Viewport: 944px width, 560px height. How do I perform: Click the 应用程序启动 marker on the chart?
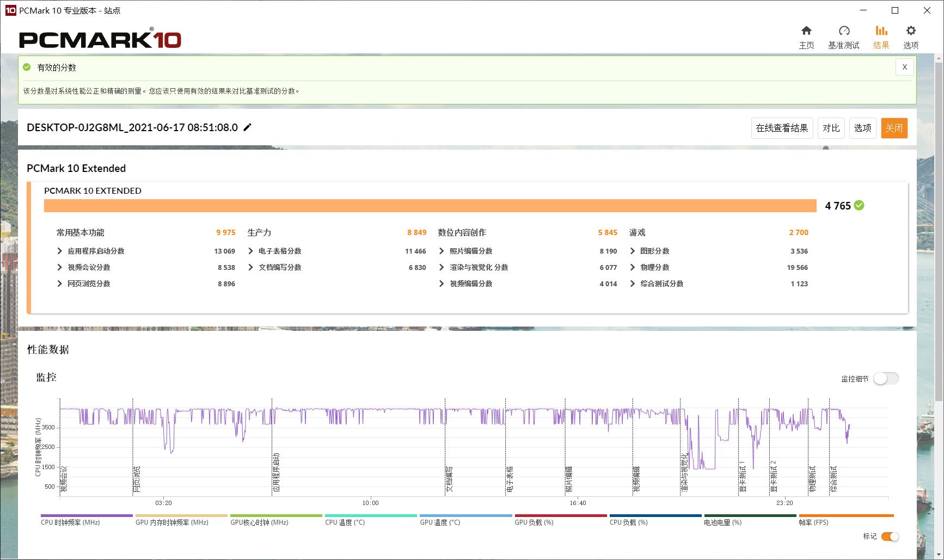277,472
